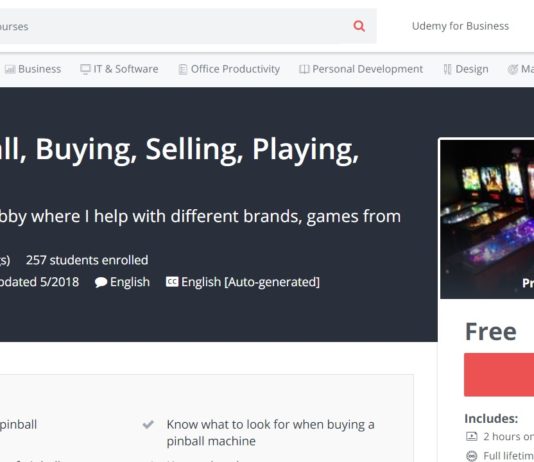Click the 'Free' price label

point(490,332)
